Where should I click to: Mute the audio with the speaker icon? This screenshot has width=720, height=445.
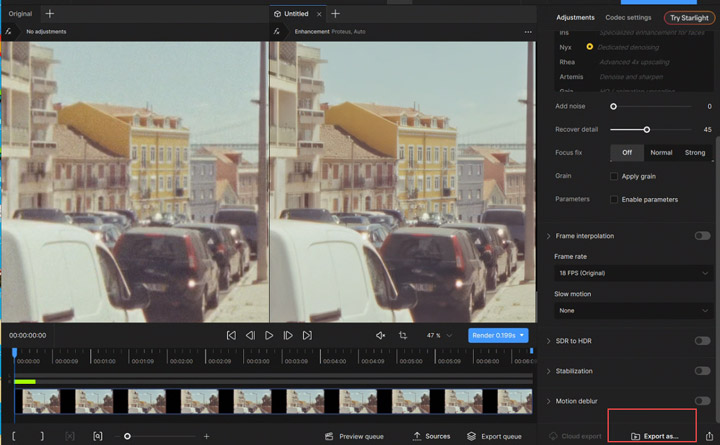pos(380,336)
